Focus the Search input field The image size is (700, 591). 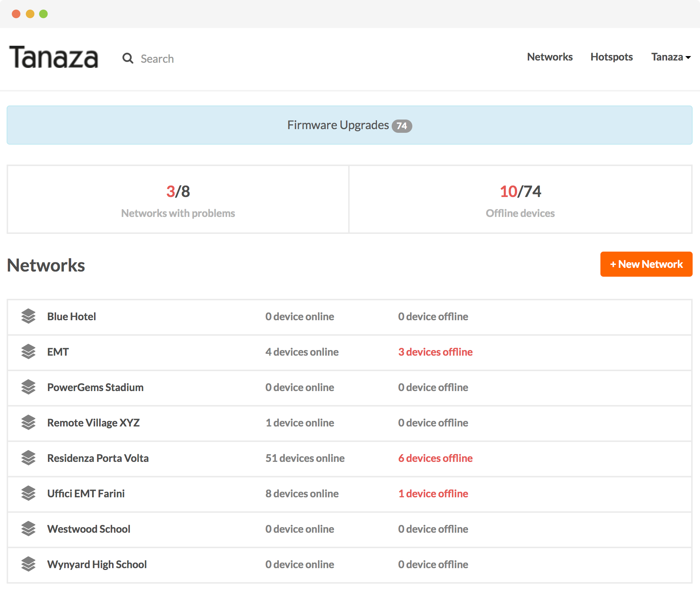tap(157, 59)
